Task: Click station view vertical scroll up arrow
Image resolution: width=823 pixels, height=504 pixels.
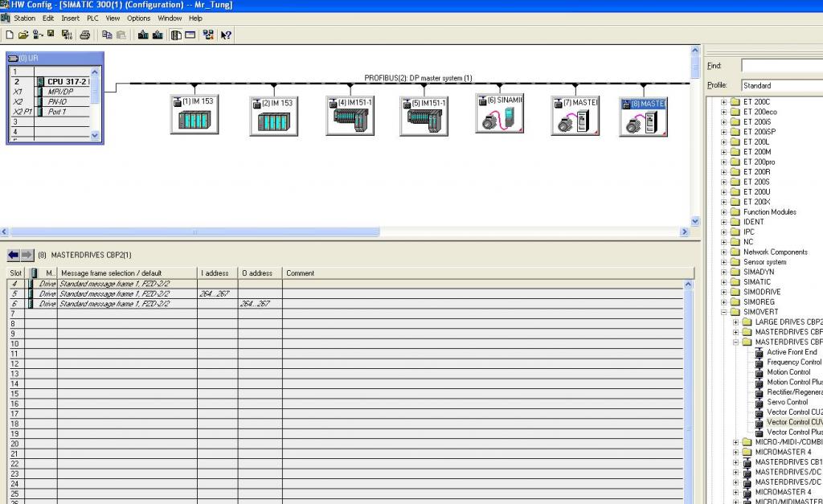Action: coord(695,51)
